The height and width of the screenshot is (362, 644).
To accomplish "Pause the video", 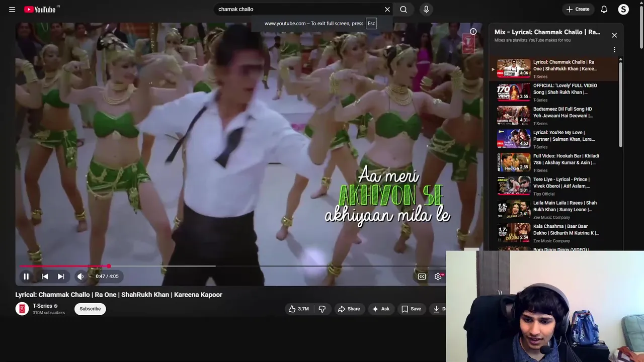I will coord(26,276).
